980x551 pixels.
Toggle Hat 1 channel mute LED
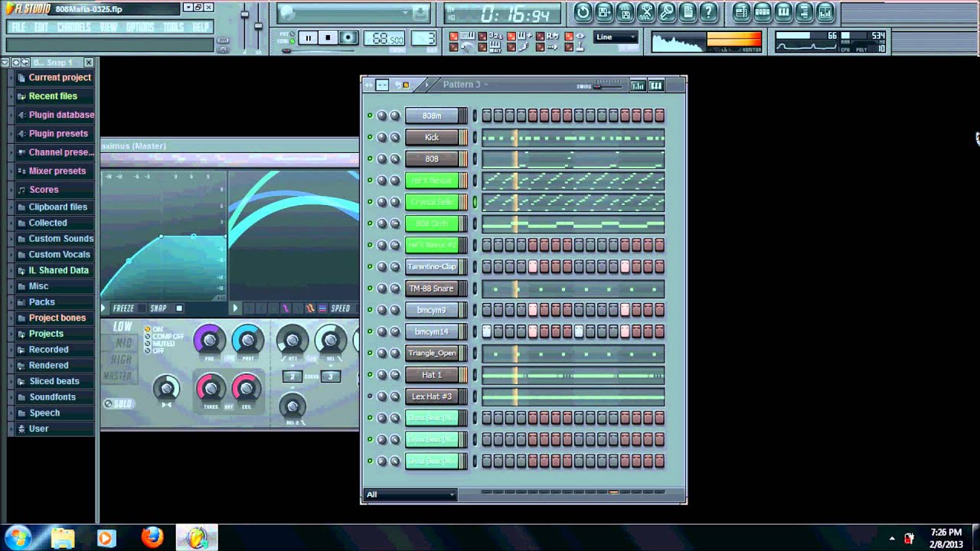pyautogui.click(x=370, y=375)
